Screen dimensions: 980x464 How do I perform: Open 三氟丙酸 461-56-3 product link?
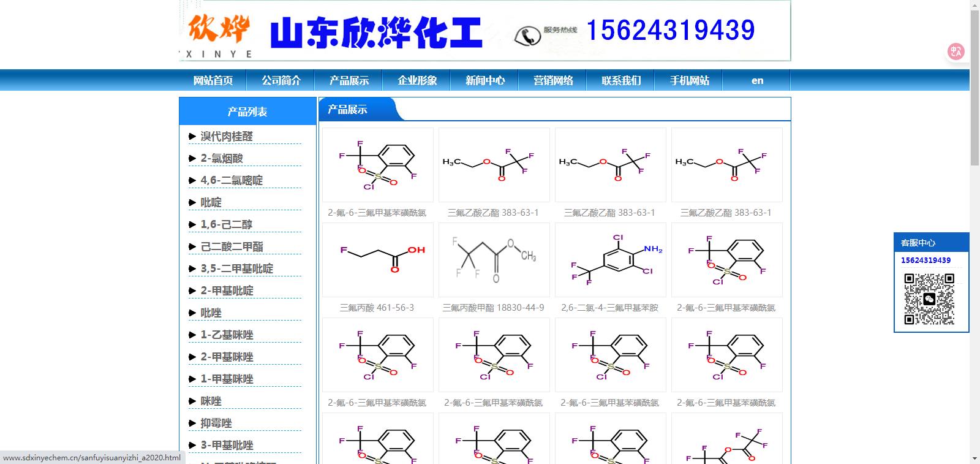[x=377, y=308]
